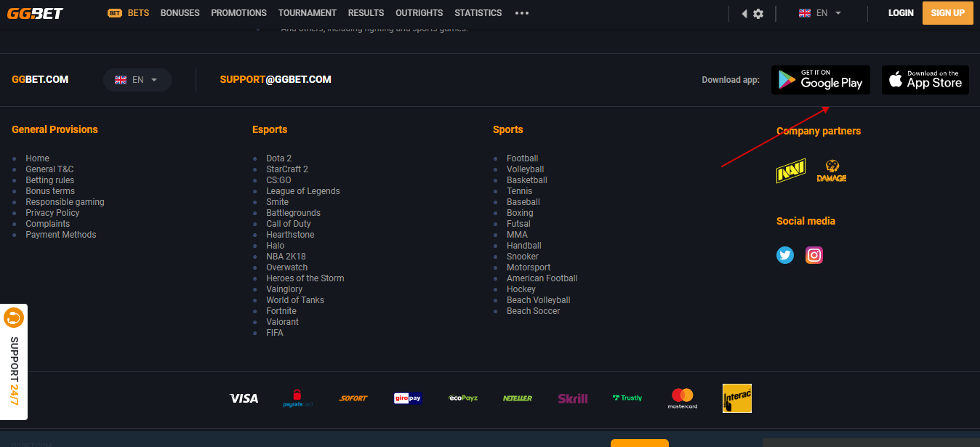980x447 pixels.
Task: Open the OUTRIGHTS menu item
Action: 419,13
